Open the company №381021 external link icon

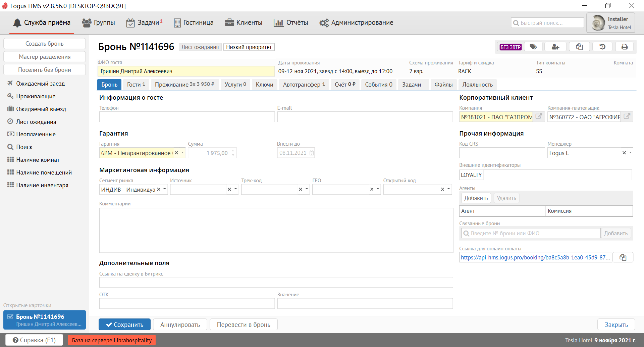[x=539, y=116]
